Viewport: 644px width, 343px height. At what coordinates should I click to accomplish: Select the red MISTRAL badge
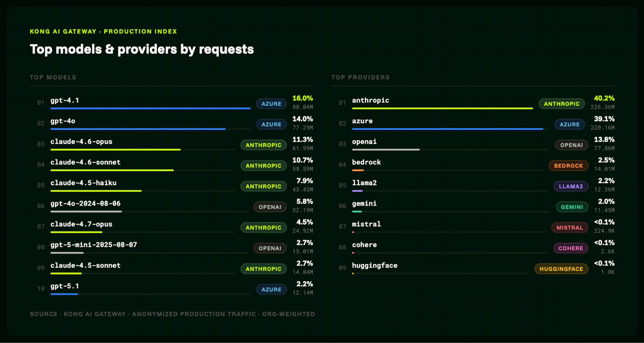[570, 227]
